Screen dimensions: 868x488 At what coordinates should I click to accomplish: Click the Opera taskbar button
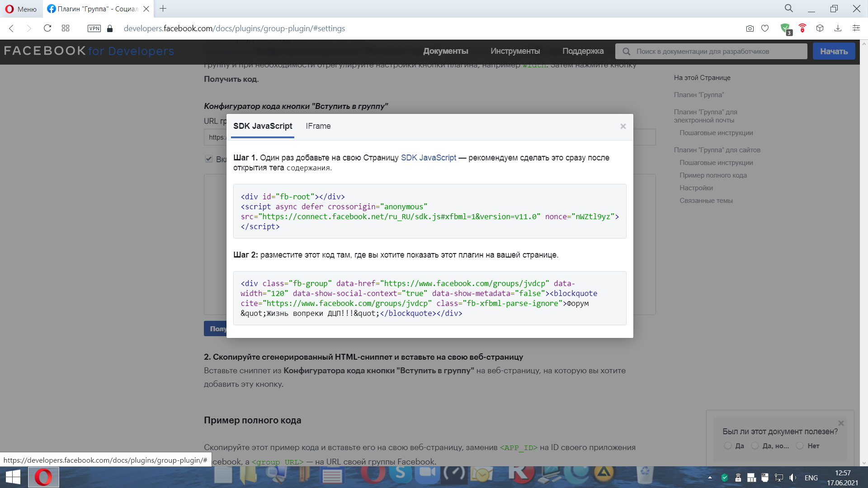pos(43,477)
